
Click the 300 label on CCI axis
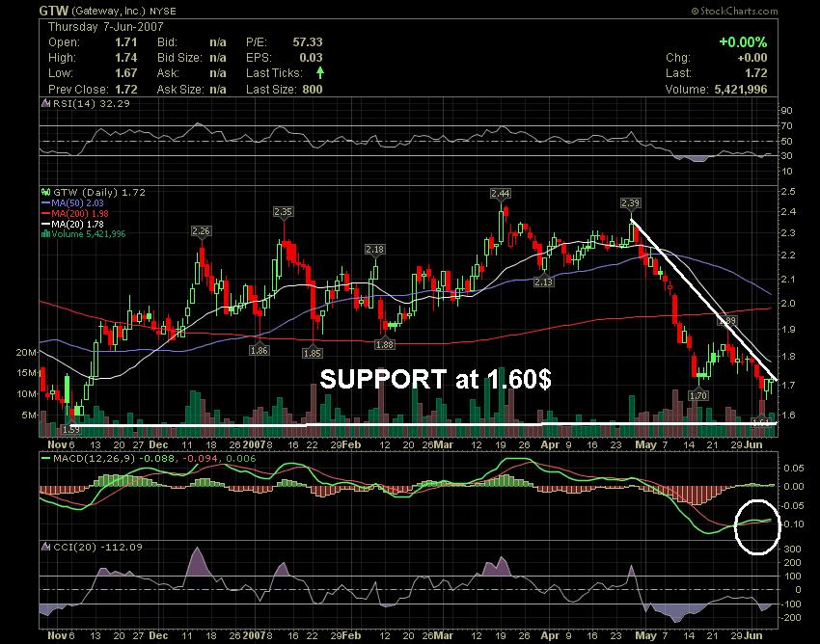click(x=792, y=549)
